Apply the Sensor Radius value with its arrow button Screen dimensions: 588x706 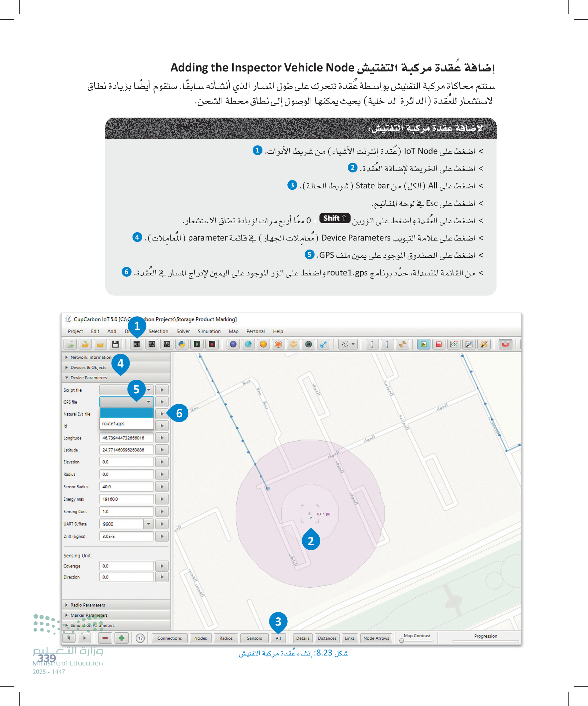[162, 487]
